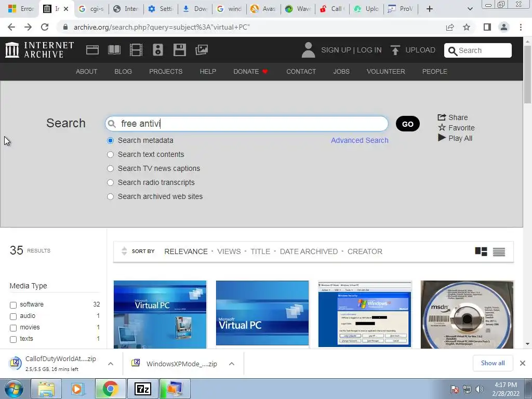This screenshot has height=399, width=532.
Task: Open the tab search dropdown chevron
Action: click(x=470, y=9)
